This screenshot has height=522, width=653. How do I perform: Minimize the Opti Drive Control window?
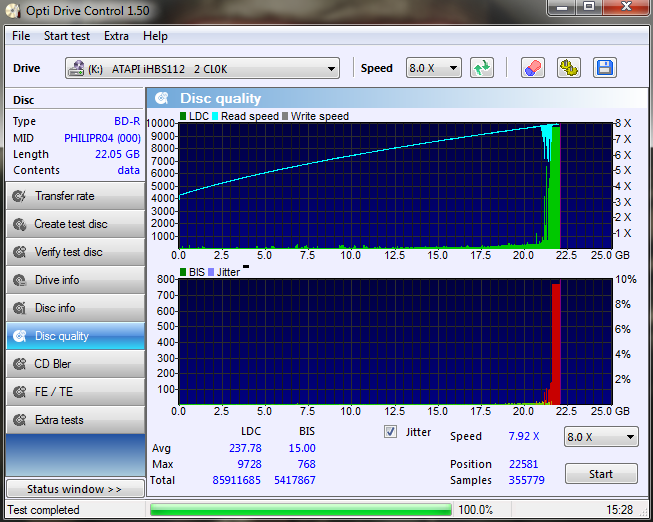pos(562,7)
